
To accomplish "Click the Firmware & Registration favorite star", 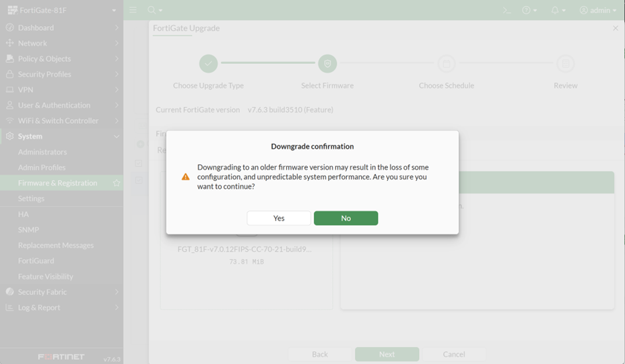I will click(117, 183).
